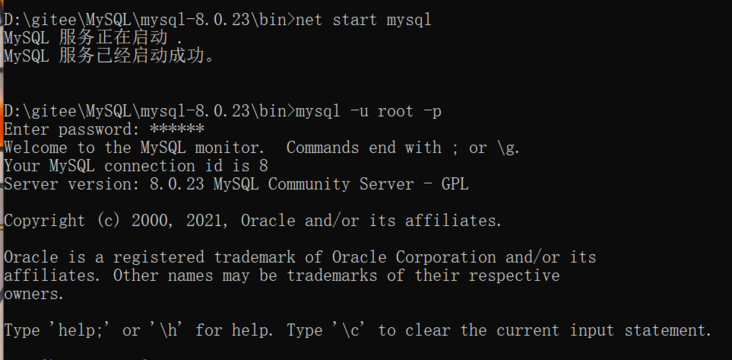Click the 'Server version: 8.0.23' text
Viewport: 732px width, 360px height.
104,184
